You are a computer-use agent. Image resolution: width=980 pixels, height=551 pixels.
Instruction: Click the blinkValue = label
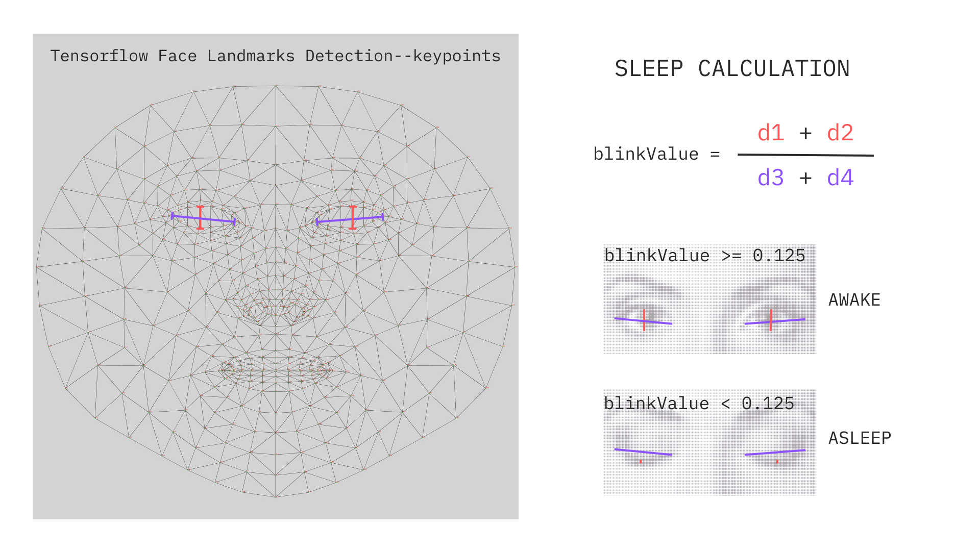656,154
